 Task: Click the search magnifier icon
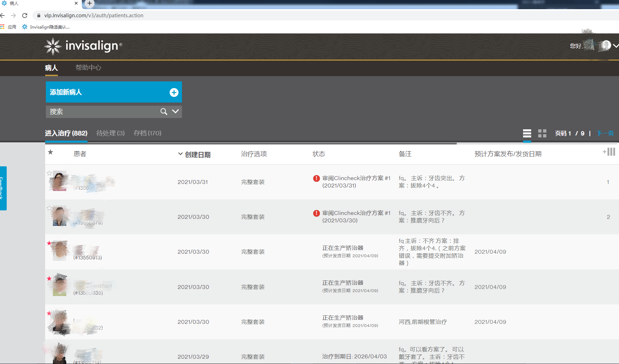164,112
